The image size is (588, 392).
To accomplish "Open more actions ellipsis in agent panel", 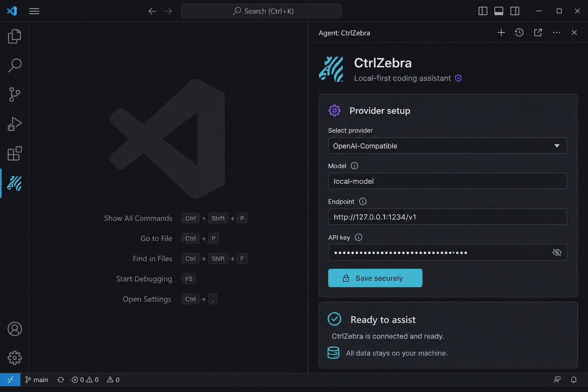I will 557,33.
